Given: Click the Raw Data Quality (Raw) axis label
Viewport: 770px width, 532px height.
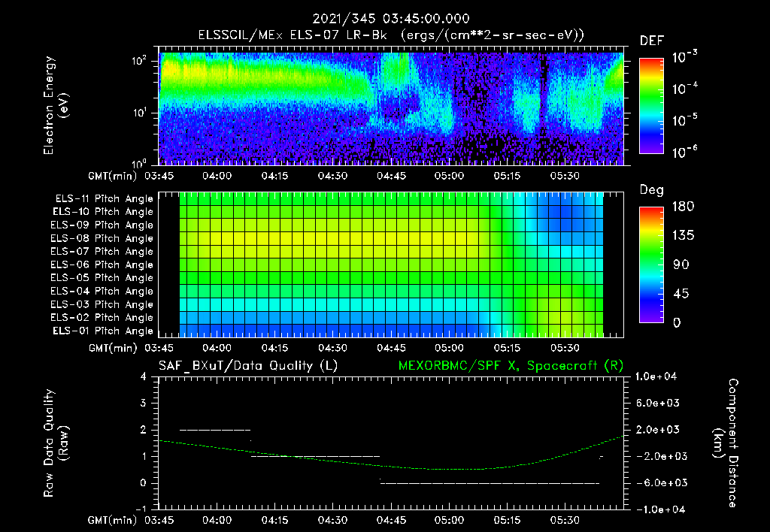Looking at the screenshot, I should tap(56, 443).
